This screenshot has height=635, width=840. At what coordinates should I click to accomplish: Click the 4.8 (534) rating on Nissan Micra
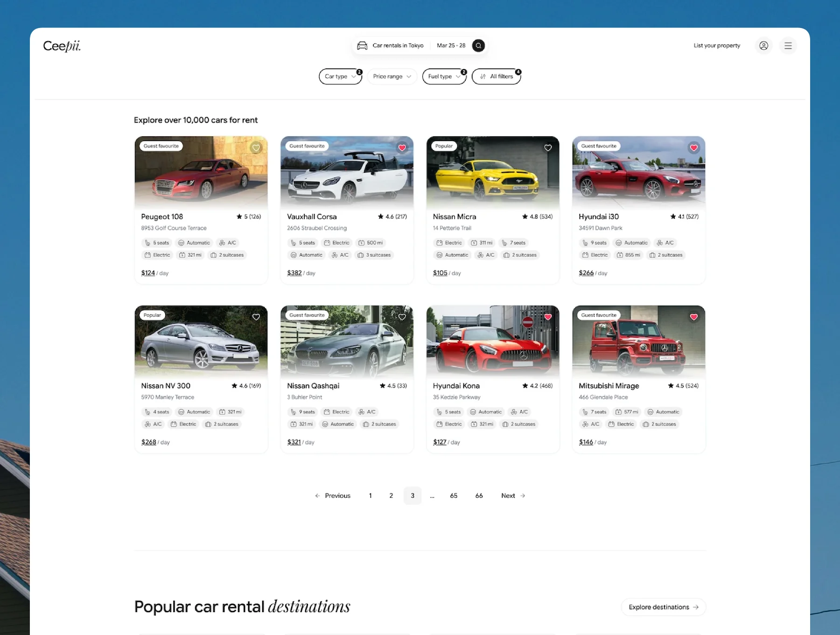click(x=538, y=217)
